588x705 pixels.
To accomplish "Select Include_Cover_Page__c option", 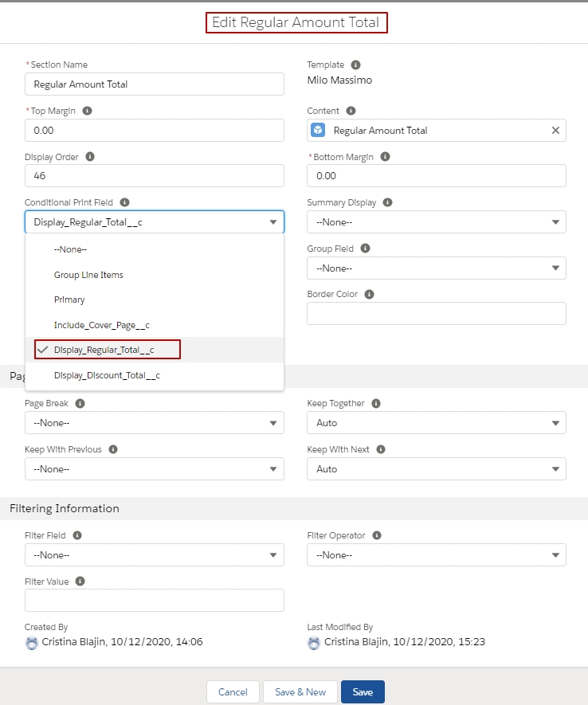I will point(155,325).
